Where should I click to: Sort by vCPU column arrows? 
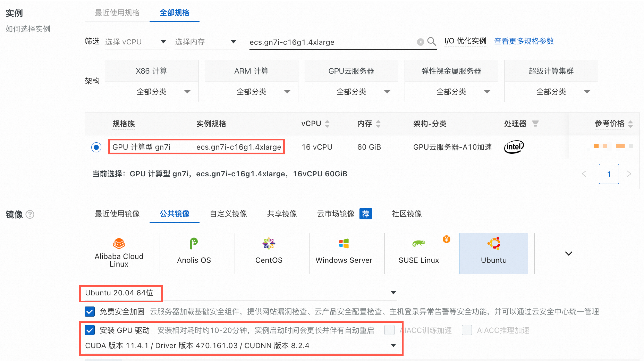coord(327,124)
